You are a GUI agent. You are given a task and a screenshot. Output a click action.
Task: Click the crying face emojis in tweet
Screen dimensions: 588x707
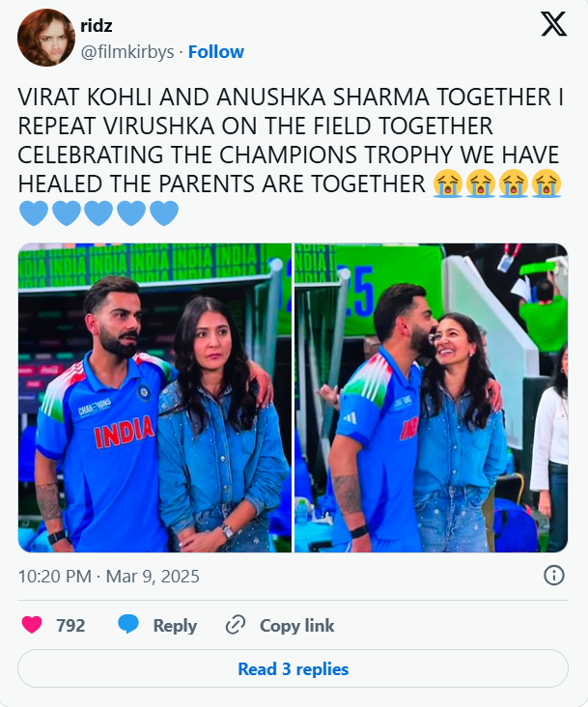(x=497, y=184)
